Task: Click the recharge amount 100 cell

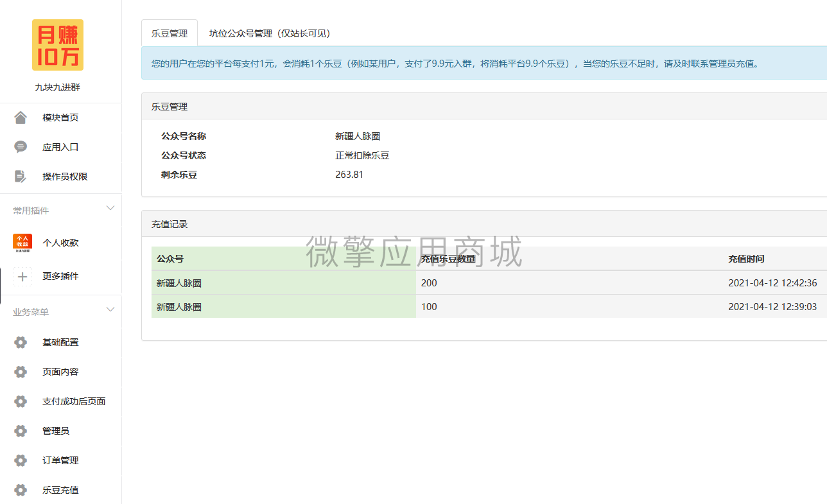Action: click(x=429, y=307)
